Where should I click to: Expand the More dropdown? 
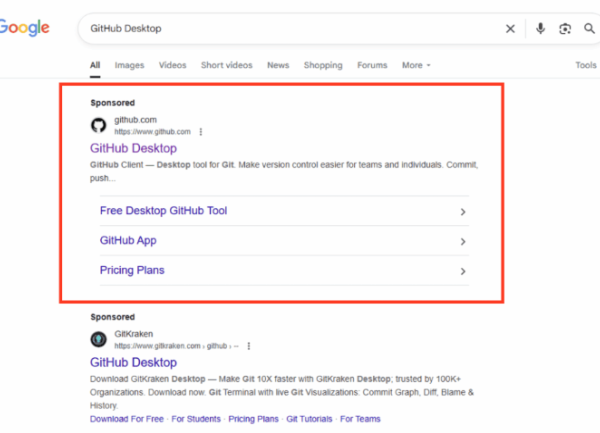(416, 65)
